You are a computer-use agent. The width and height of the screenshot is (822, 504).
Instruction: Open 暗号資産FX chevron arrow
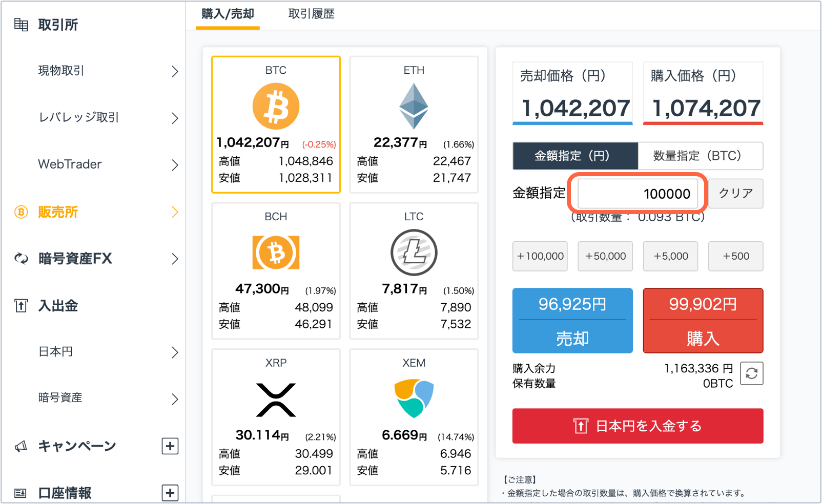pyautogui.click(x=175, y=259)
